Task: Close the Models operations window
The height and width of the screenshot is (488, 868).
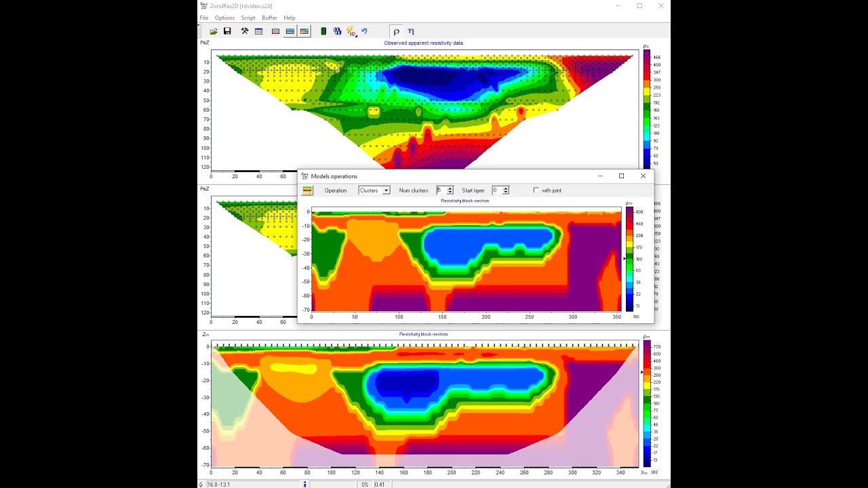Action: tap(644, 176)
